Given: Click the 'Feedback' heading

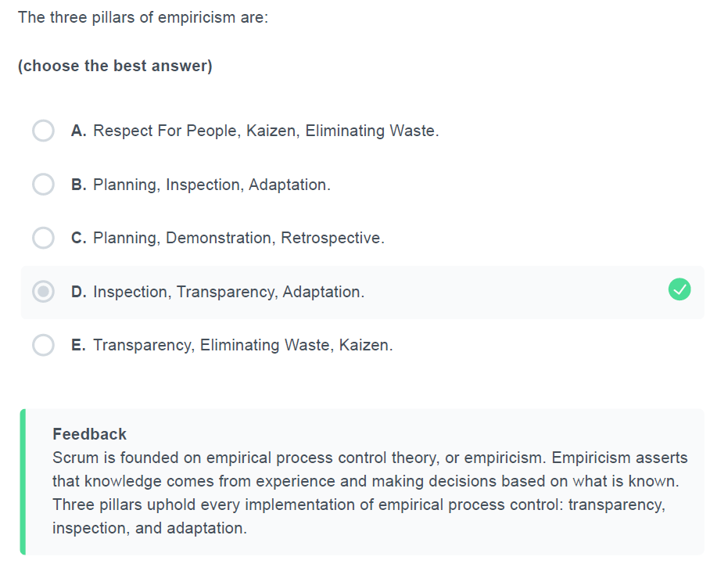Looking at the screenshot, I should coord(89,434).
